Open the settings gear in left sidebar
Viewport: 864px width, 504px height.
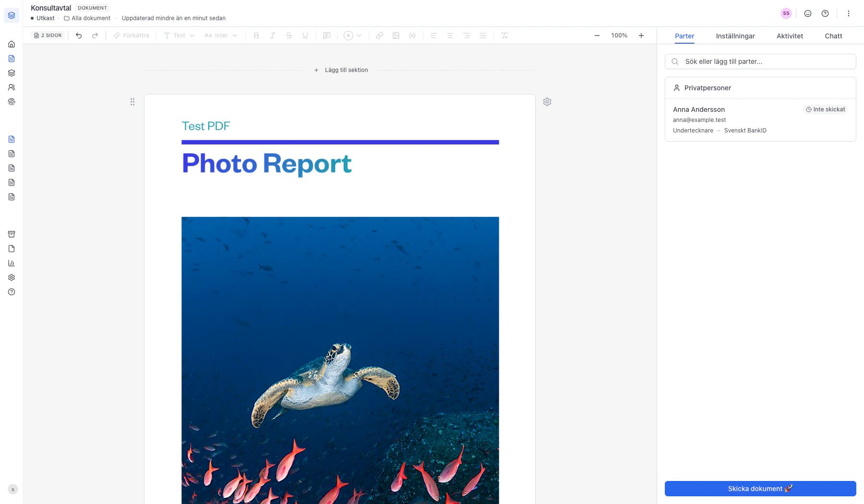pyautogui.click(x=12, y=277)
